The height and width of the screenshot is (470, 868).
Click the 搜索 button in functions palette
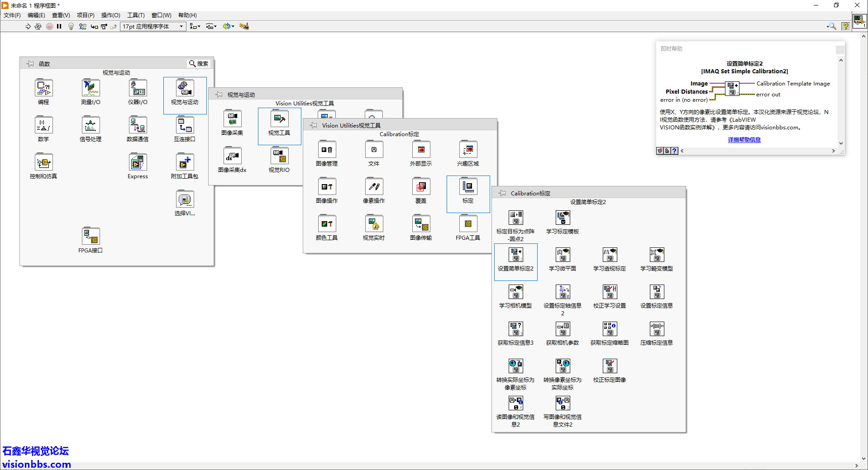[x=199, y=64]
